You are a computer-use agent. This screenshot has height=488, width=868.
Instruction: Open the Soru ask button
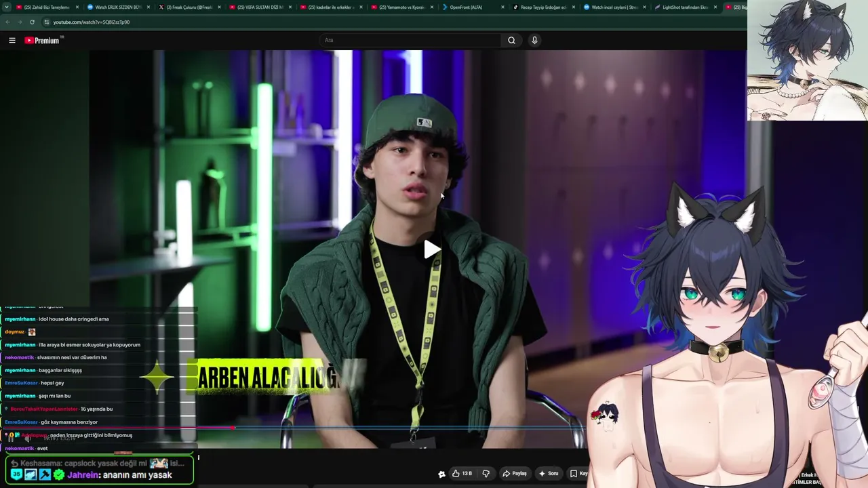pyautogui.click(x=548, y=474)
